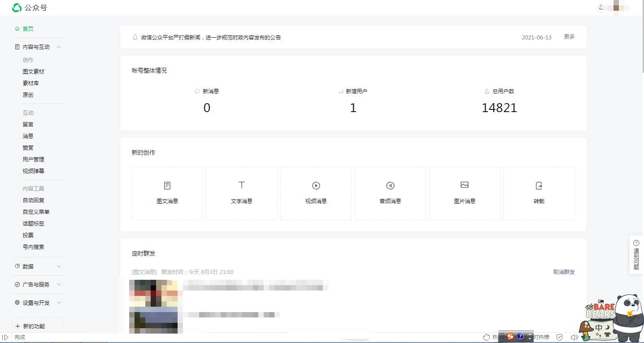Click the shield security icon in status bar
Screen dimensions: 644x343
coord(559,337)
